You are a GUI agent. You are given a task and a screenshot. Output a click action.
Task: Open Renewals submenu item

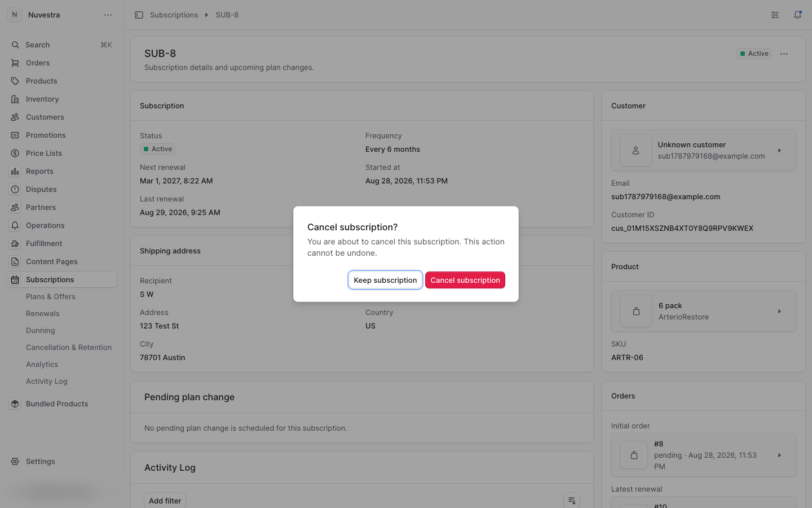(43, 313)
